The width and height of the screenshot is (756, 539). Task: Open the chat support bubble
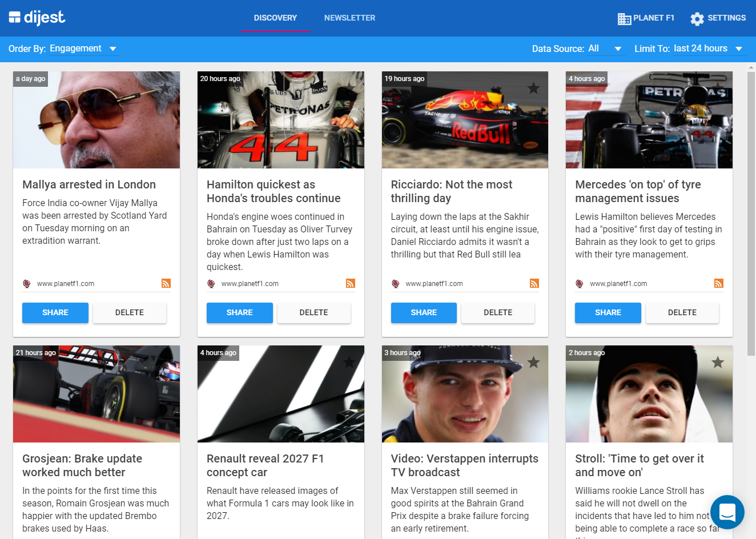tap(727, 512)
